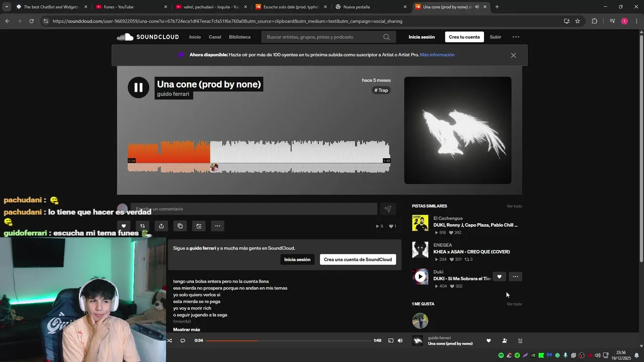Repost the track
Screen dimensions: 644x362
[142, 226]
